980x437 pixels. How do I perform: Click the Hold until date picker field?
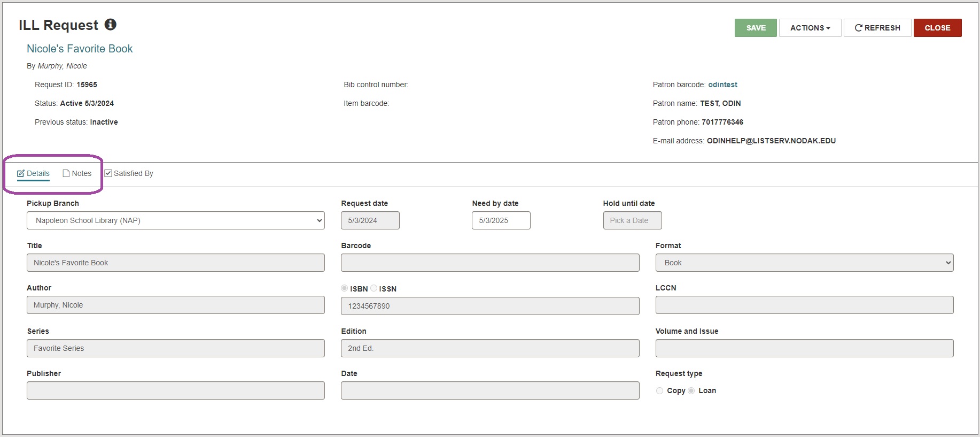click(x=632, y=220)
